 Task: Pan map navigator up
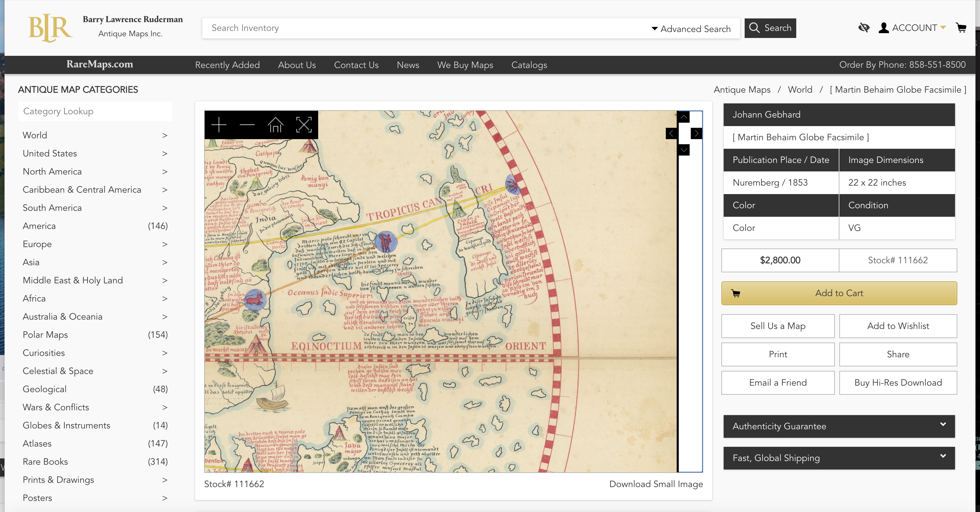(684, 117)
